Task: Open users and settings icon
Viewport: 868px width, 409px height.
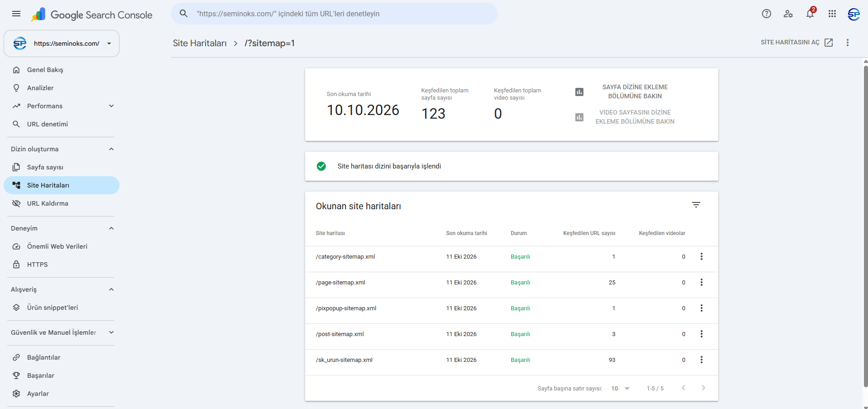Action: click(788, 14)
